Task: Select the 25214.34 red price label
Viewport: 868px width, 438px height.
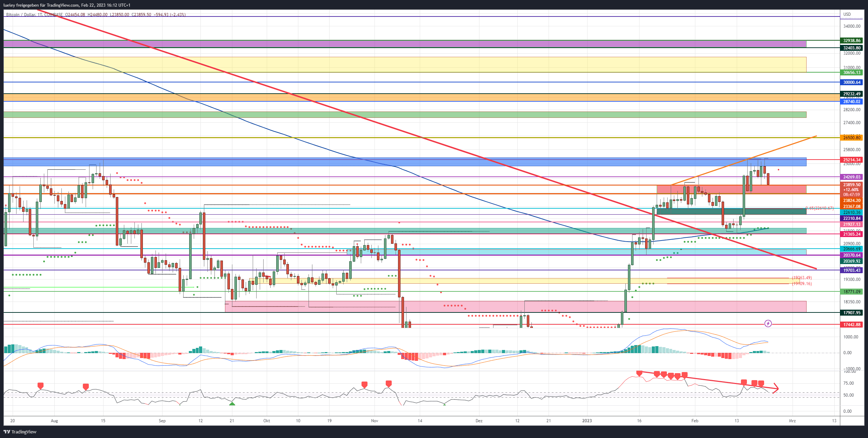Action: tap(852, 160)
